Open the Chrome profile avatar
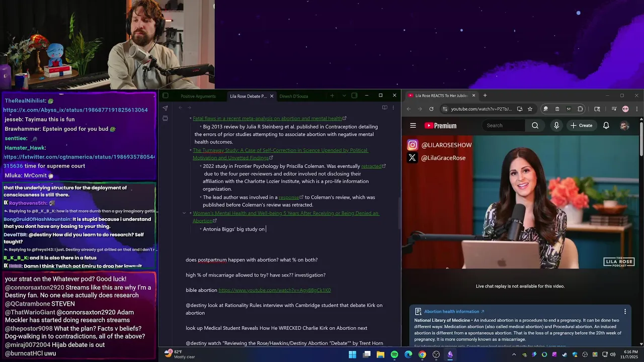Screen dimensions: 644x362 click(625, 109)
